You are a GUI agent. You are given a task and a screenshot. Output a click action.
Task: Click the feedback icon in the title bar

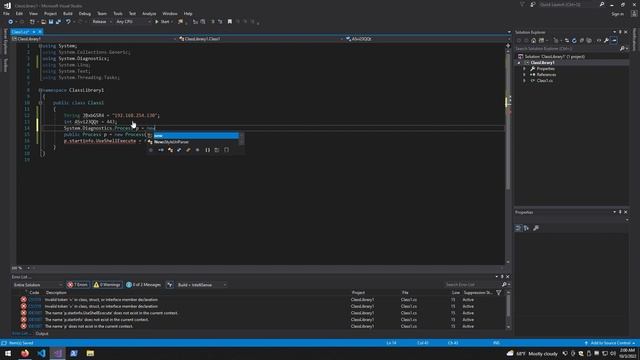(x=533, y=4)
